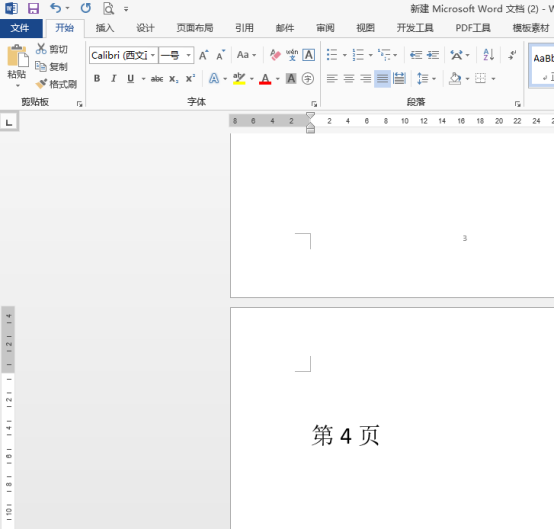Open the 审阅 (Review) tab
This screenshot has height=529, width=554.
pos(325,28)
